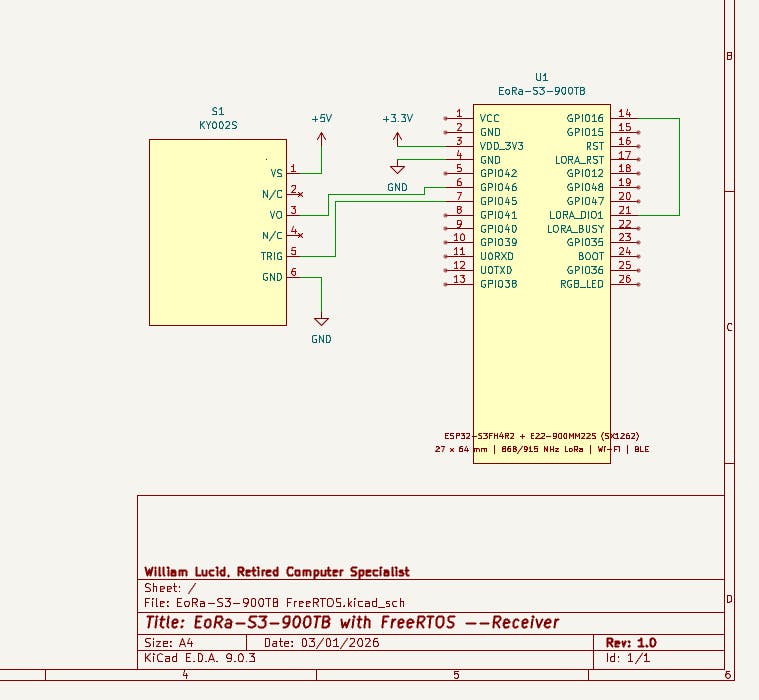Click the File: EoRa-S3-900TB FreeRTOS.kicad_sch text
The height and width of the screenshot is (700, 759).
click(274, 603)
